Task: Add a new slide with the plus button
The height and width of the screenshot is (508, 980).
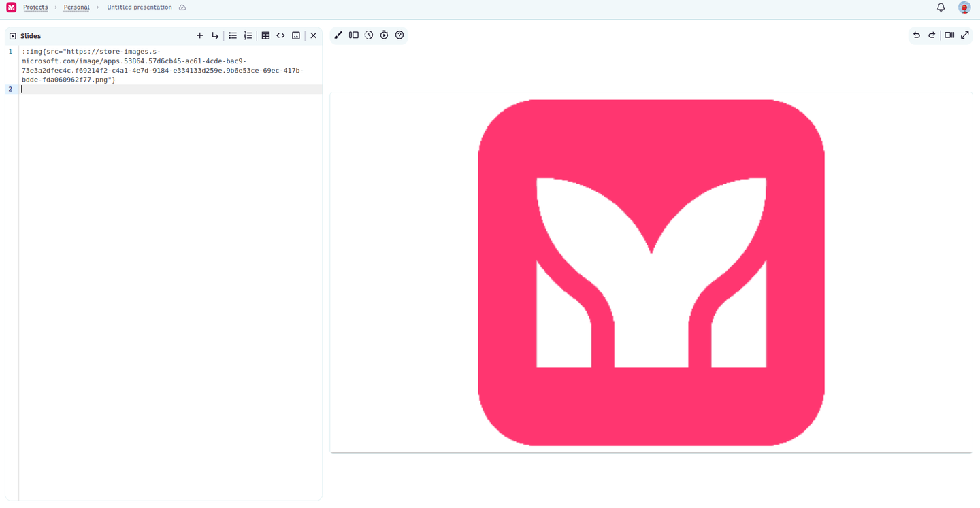Action: [x=199, y=35]
